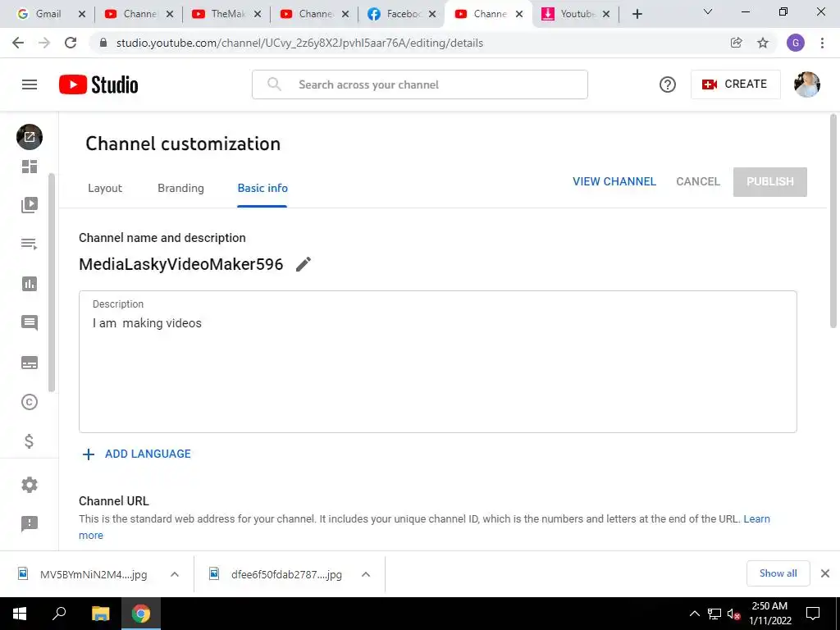Open the Content videos sidebar icon
Viewport: 840px width, 630px height.
coord(30,204)
